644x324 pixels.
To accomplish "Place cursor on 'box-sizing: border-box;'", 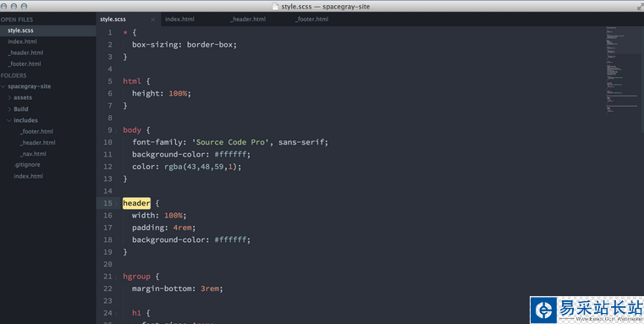I will tap(184, 44).
